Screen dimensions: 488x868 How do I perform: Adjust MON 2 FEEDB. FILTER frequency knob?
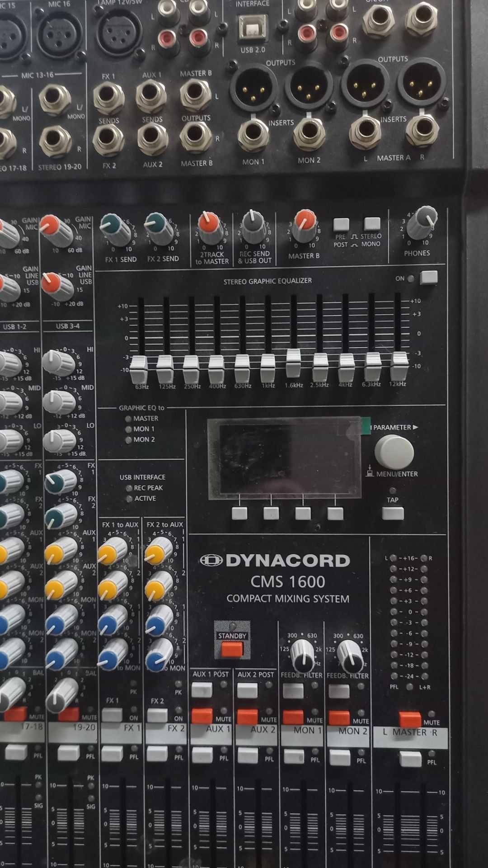click(x=350, y=656)
